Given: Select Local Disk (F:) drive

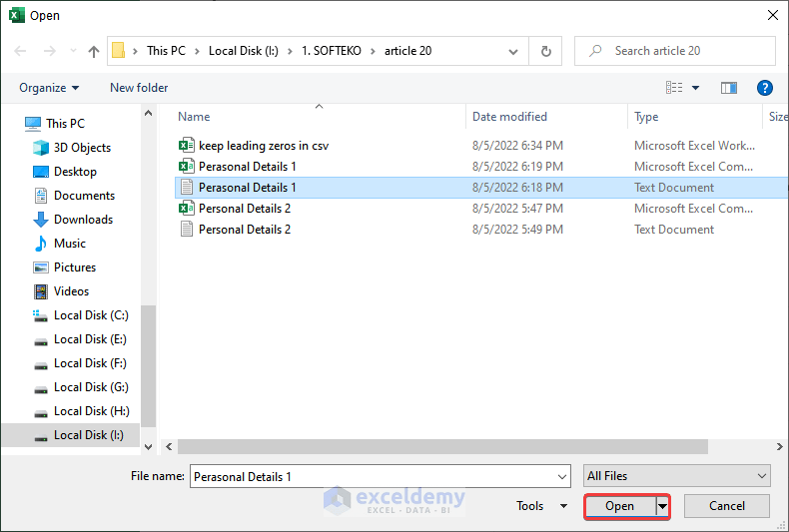Looking at the screenshot, I should [80, 363].
